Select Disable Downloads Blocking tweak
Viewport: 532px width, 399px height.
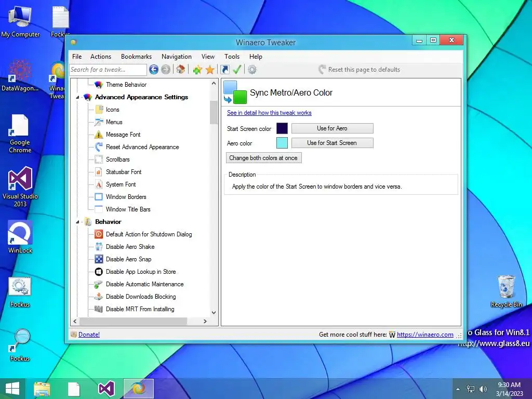pos(141,297)
